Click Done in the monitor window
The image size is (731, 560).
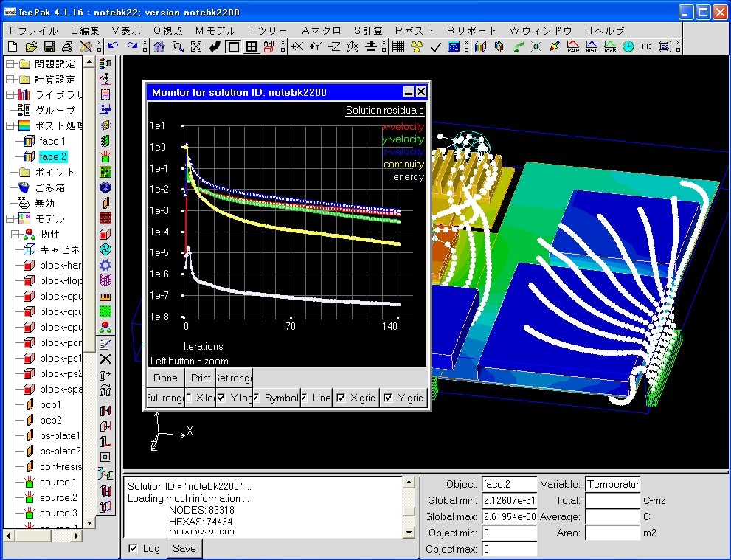pos(165,378)
